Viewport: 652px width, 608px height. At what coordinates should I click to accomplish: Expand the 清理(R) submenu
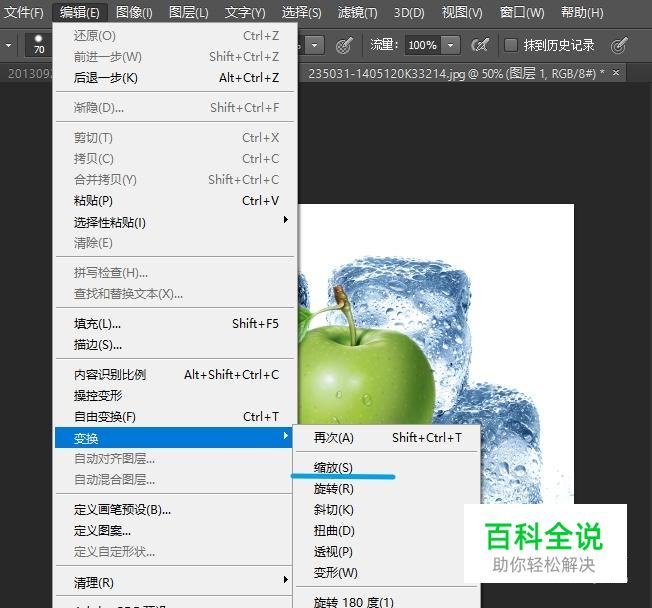coord(174,582)
